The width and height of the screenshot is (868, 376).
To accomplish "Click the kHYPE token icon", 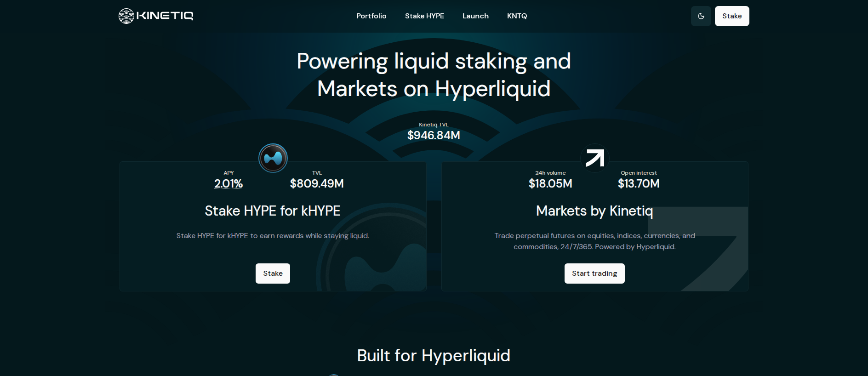I will (273, 158).
